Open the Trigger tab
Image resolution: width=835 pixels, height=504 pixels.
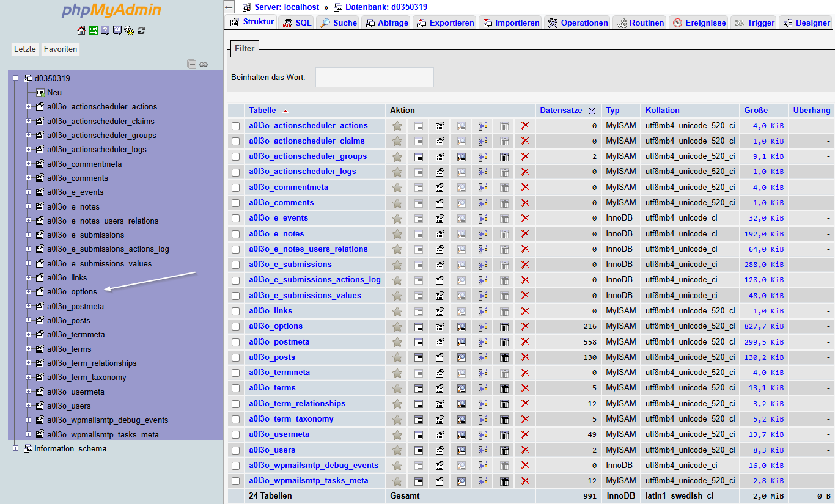click(x=754, y=23)
